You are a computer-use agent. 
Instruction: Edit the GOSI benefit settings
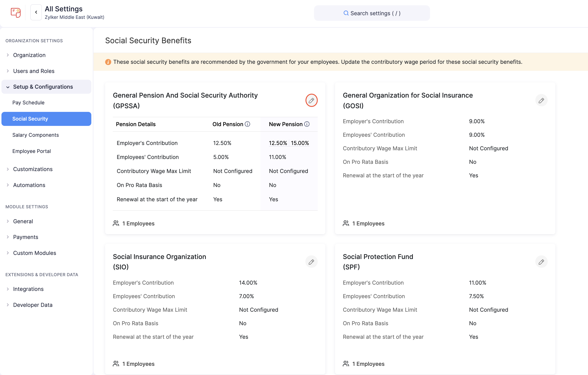pyautogui.click(x=541, y=101)
